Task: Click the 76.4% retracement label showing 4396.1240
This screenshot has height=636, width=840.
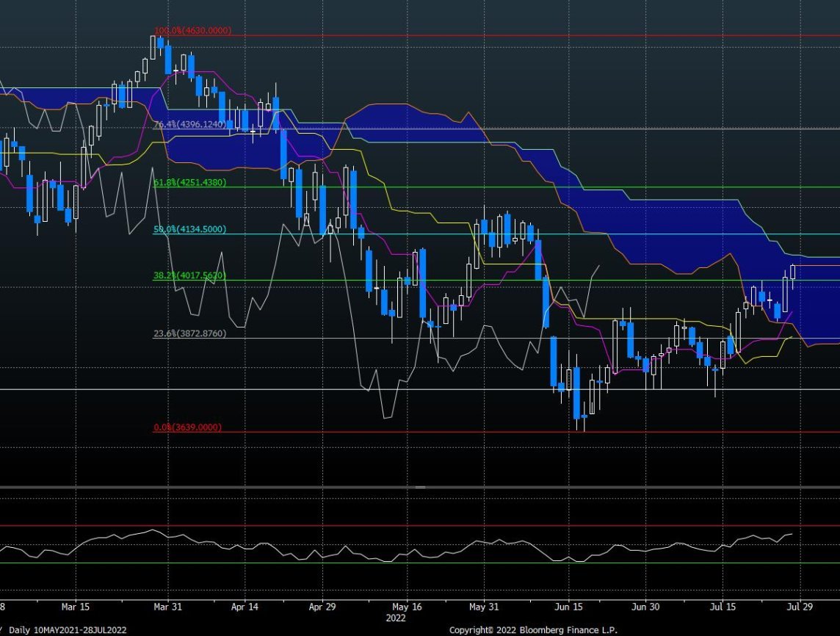Action: (x=191, y=125)
